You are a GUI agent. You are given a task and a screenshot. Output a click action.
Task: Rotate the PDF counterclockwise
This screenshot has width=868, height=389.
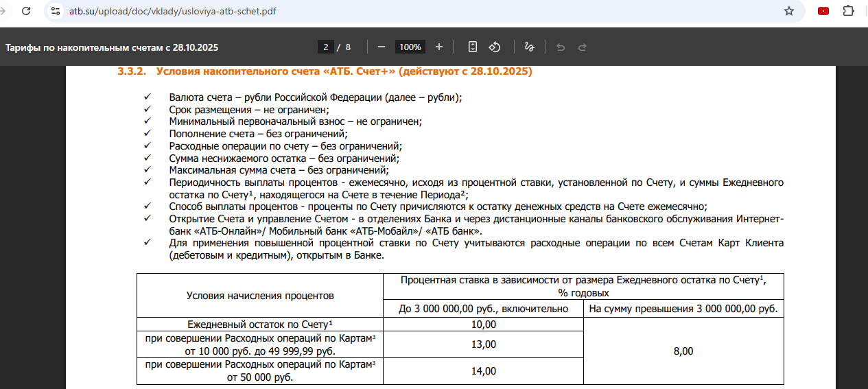pos(494,47)
